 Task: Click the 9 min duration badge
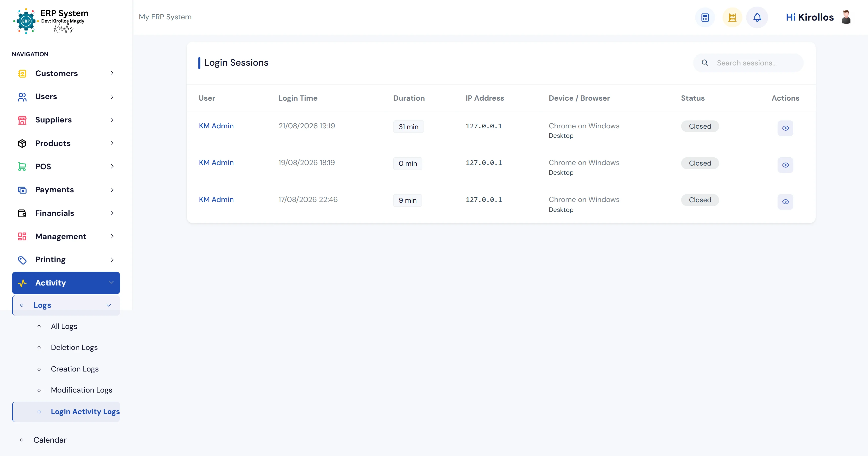point(407,200)
